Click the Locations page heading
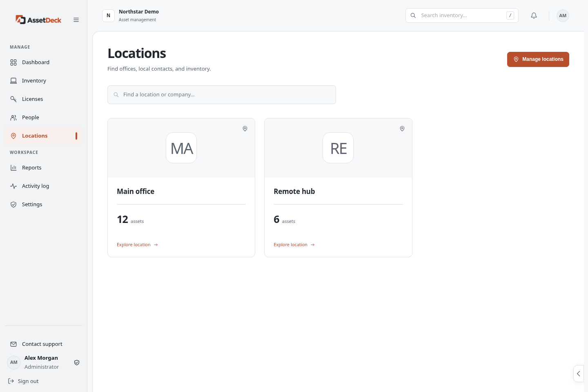 (137, 53)
